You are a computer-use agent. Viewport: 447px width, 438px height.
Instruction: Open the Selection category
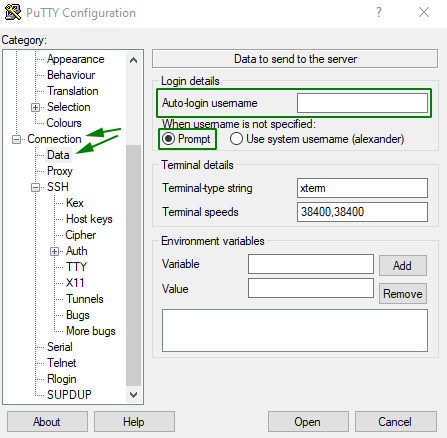pos(69,107)
